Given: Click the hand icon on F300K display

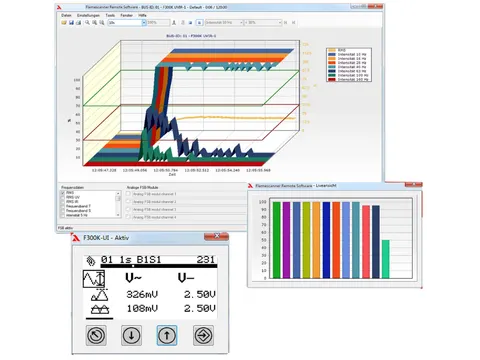Looking at the screenshot, I should (x=91, y=261).
